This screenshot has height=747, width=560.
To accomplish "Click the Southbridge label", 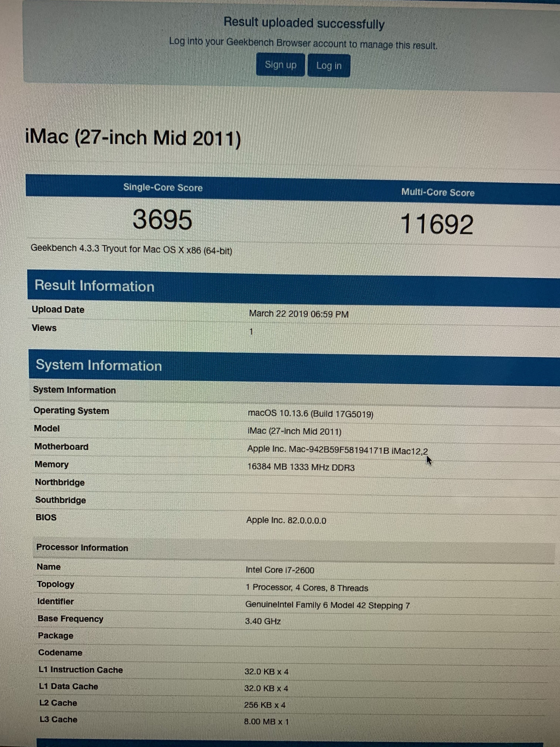I will pos(61,500).
